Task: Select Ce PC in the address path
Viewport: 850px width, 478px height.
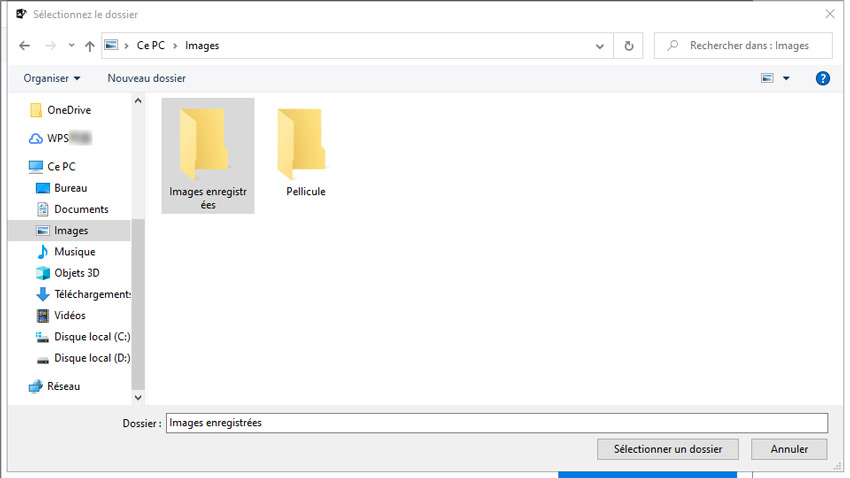Action: point(151,46)
